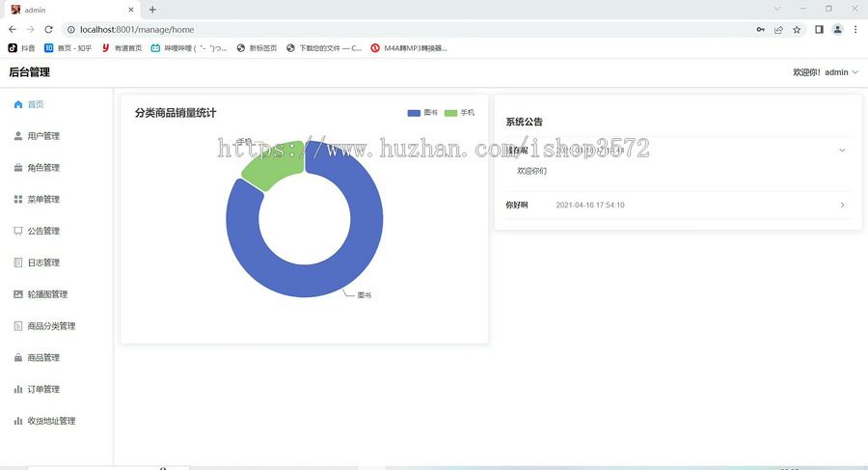Click the 图书 label beside the donut
This screenshot has width=868, height=470.
[x=365, y=295]
